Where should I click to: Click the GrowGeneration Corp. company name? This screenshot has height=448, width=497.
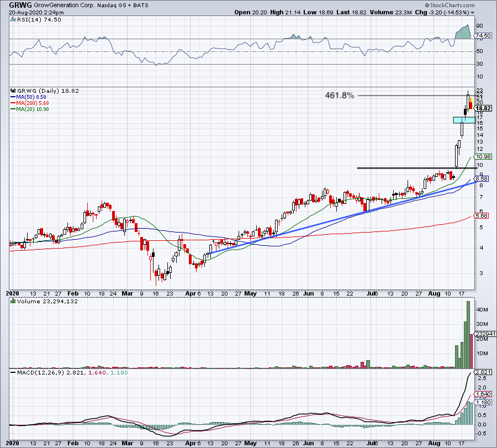click(x=64, y=6)
